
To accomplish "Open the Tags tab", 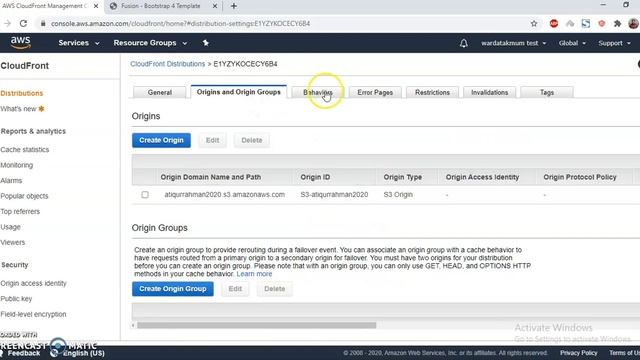I will (x=547, y=93).
